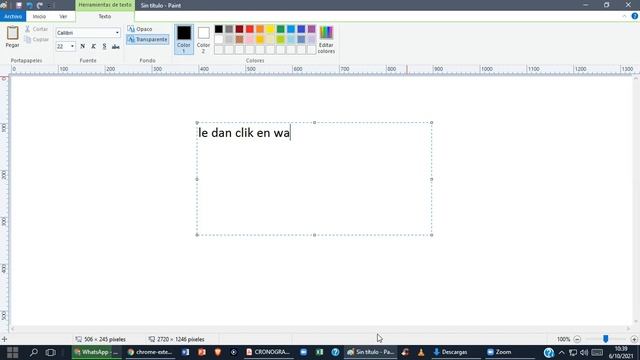The width and height of the screenshot is (640, 360).
Task: Select Transparente background option
Action: [x=147, y=40]
